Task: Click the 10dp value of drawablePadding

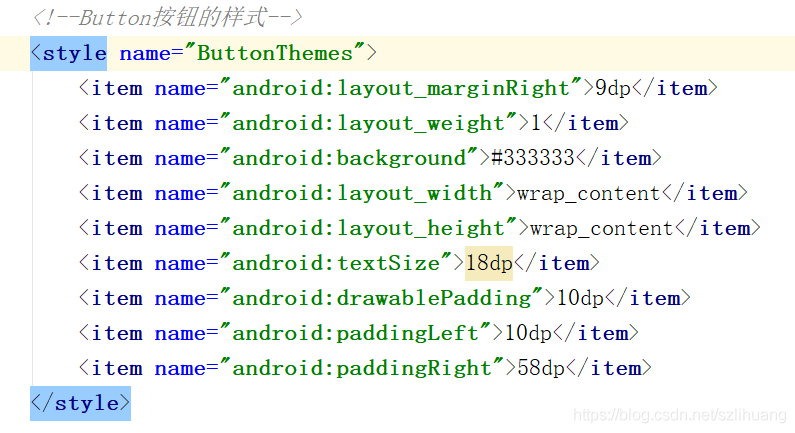Action: click(580, 298)
